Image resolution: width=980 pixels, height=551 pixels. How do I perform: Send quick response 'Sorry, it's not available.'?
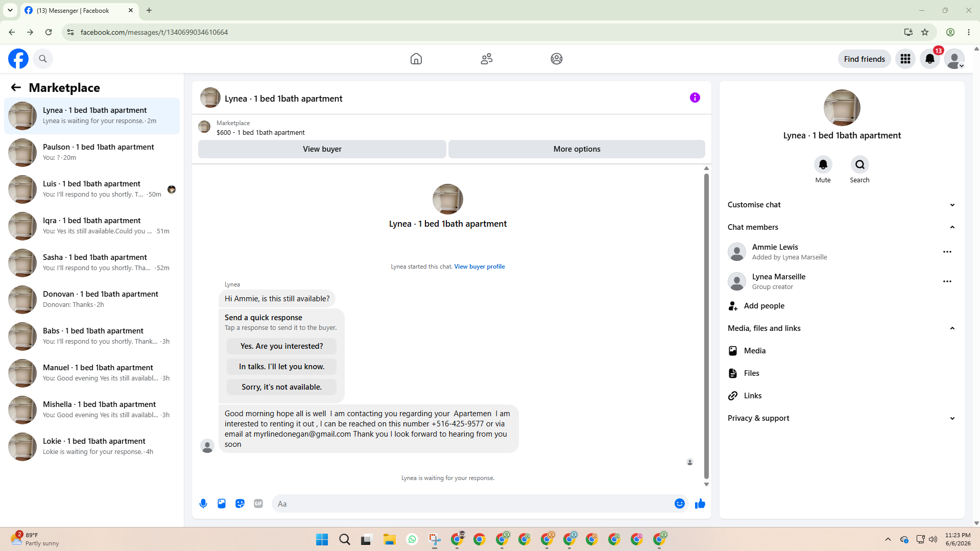click(282, 387)
